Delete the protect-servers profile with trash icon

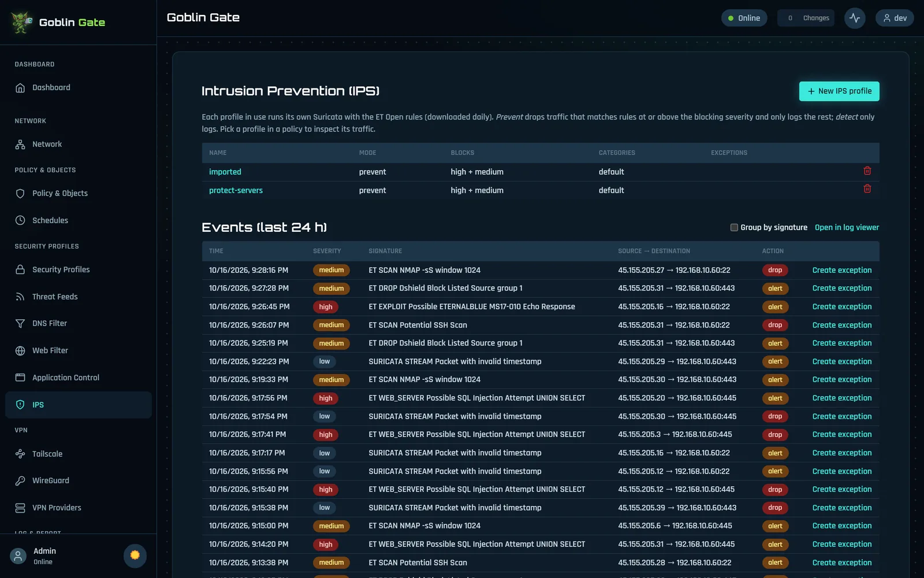[867, 189]
